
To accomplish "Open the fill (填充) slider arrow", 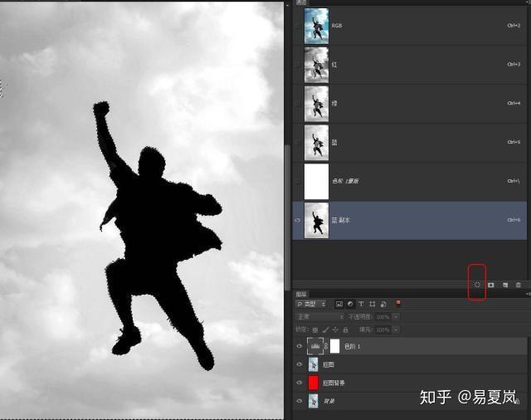I will (395, 330).
